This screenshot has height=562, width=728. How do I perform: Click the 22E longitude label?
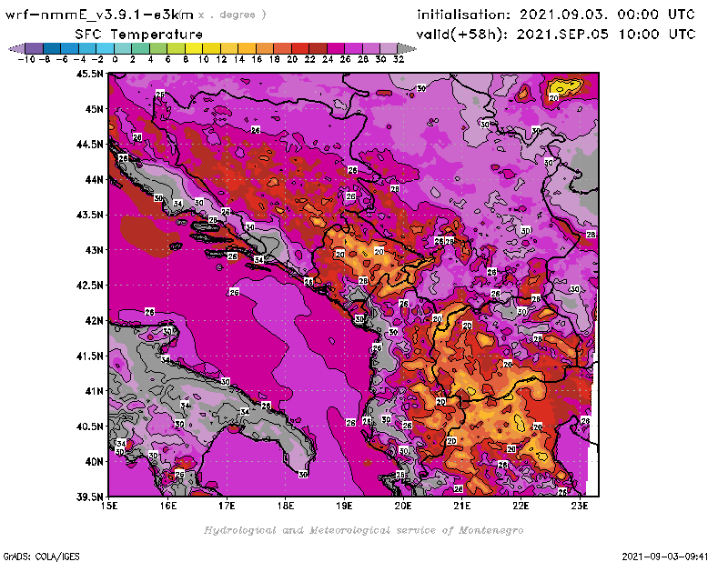(521, 506)
